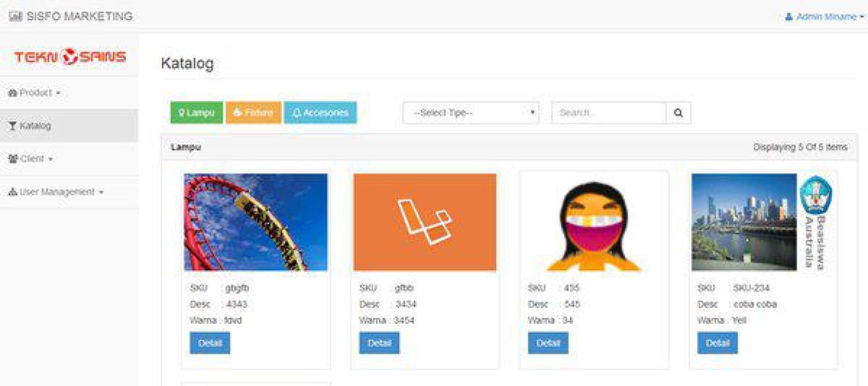Click the roller coaster product thumbnail
This screenshot has width=868, height=386.
coord(255,222)
